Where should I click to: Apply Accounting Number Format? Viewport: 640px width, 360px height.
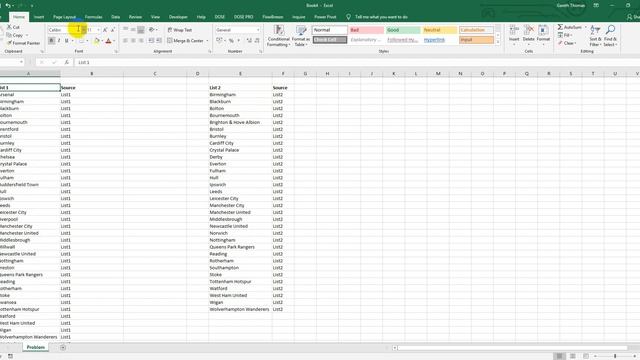219,41
